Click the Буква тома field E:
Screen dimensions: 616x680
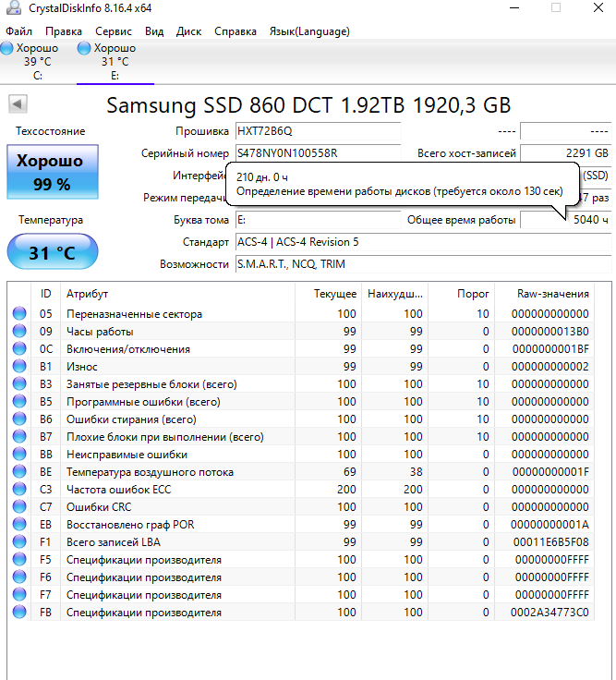click(x=318, y=220)
